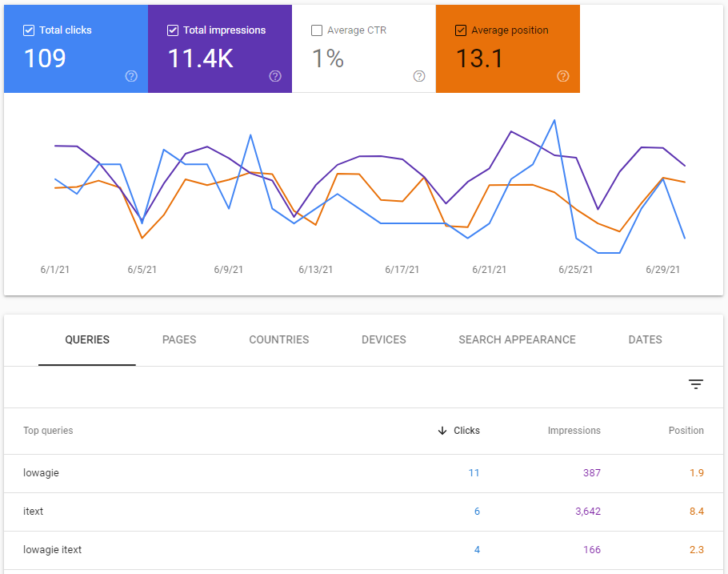Click the 3,642 impressions value

(x=588, y=512)
